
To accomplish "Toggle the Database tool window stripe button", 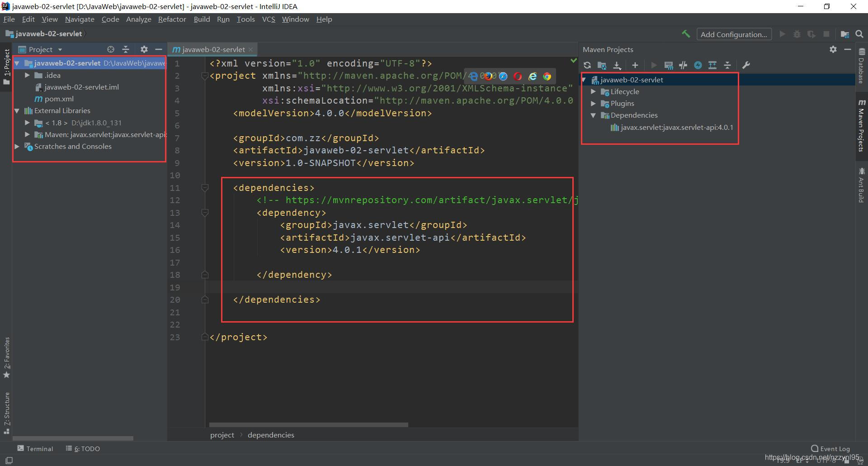I will pos(862,66).
